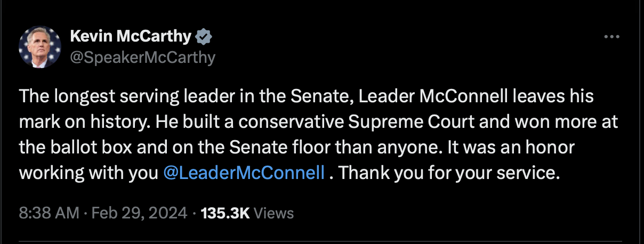Click the 8:38 AM timestamp
This screenshot has width=644, height=244.
click(49, 214)
